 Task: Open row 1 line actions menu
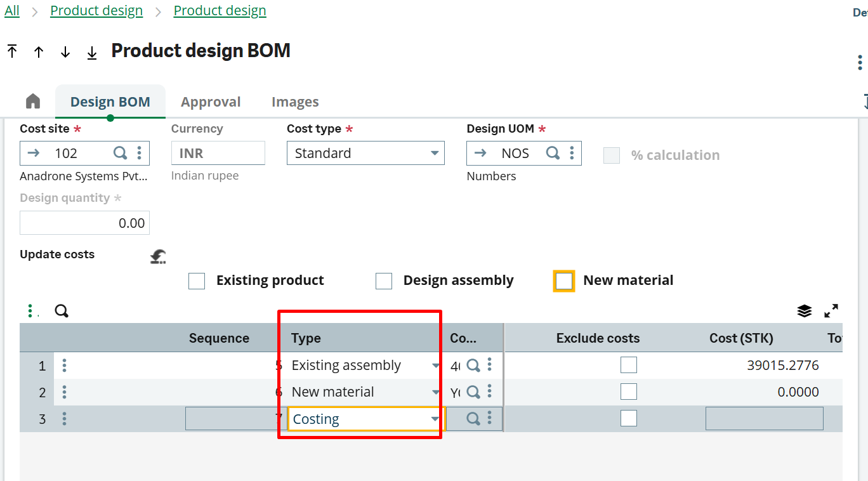coord(64,366)
